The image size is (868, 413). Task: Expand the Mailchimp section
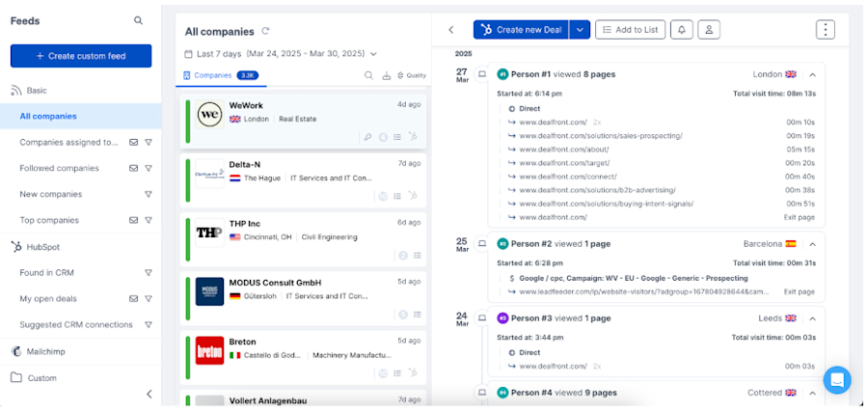coord(39,351)
